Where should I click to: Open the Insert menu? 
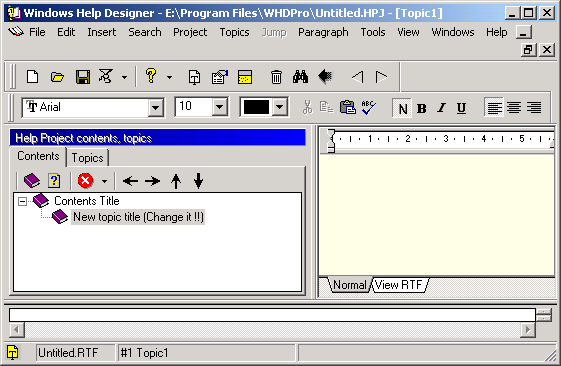[102, 32]
